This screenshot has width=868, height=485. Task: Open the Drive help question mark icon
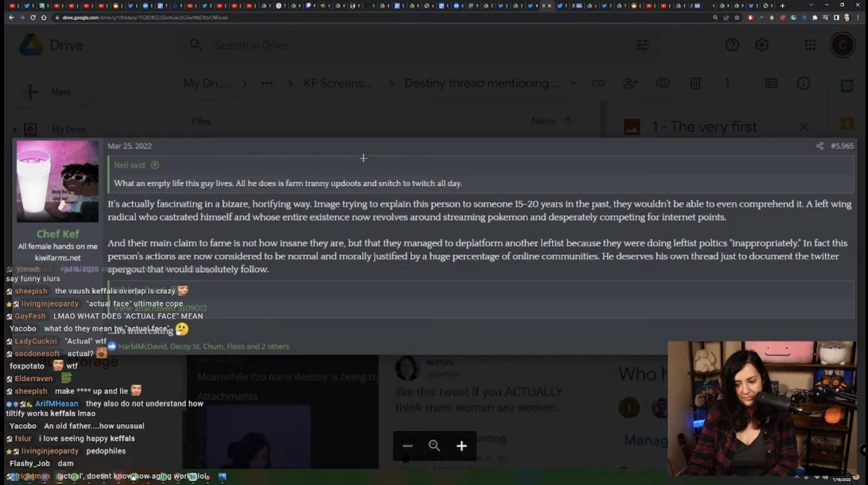pyautogui.click(x=732, y=45)
